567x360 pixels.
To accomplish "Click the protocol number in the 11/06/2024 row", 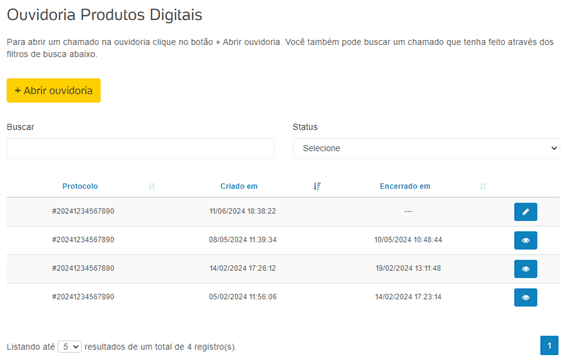I will [83, 211].
